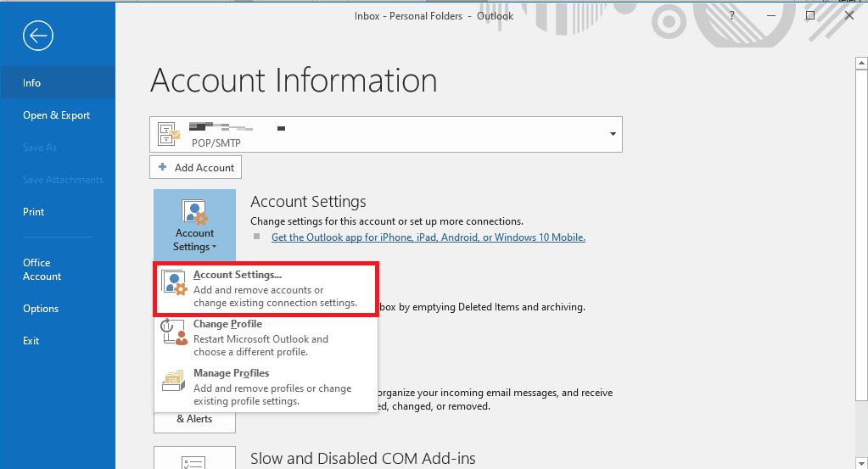
Task: Click Exit in the sidebar
Action: point(58,341)
